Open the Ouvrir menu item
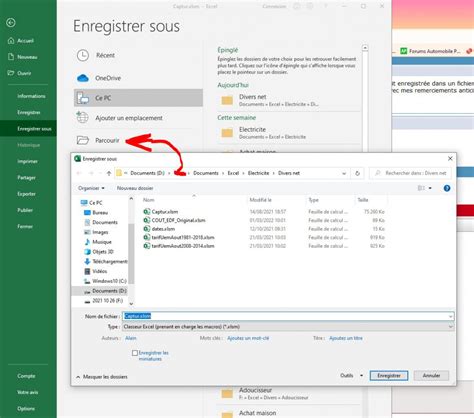 tap(19, 73)
